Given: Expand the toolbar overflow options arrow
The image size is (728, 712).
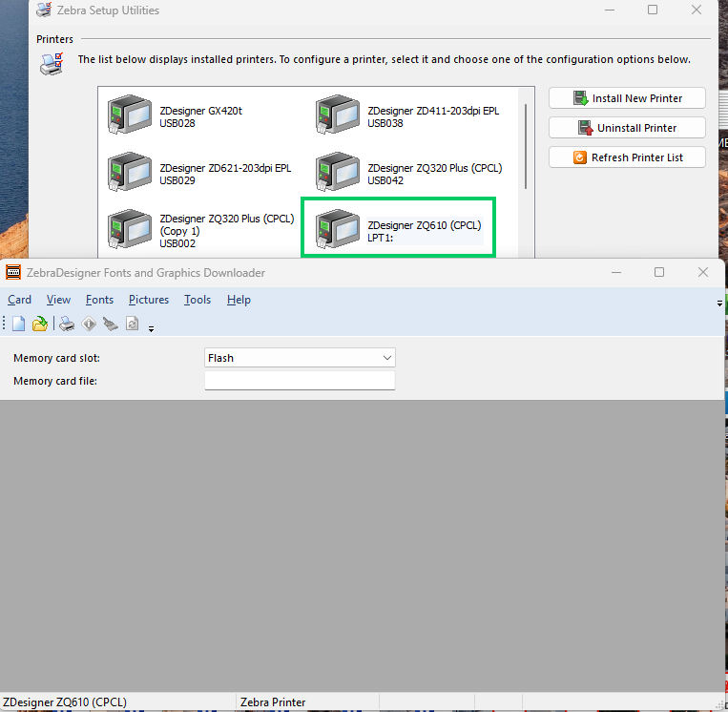Looking at the screenshot, I should pyautogui.click(x=151, y=329).
